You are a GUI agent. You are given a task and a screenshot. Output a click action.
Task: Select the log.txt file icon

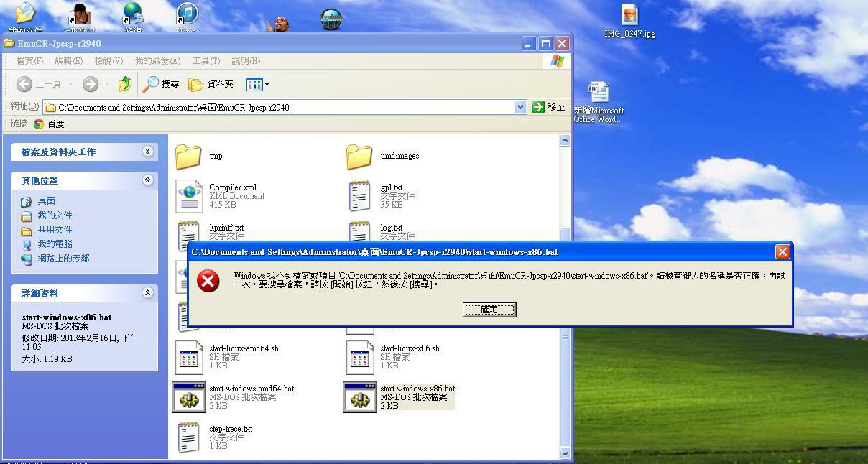(360, 233)
